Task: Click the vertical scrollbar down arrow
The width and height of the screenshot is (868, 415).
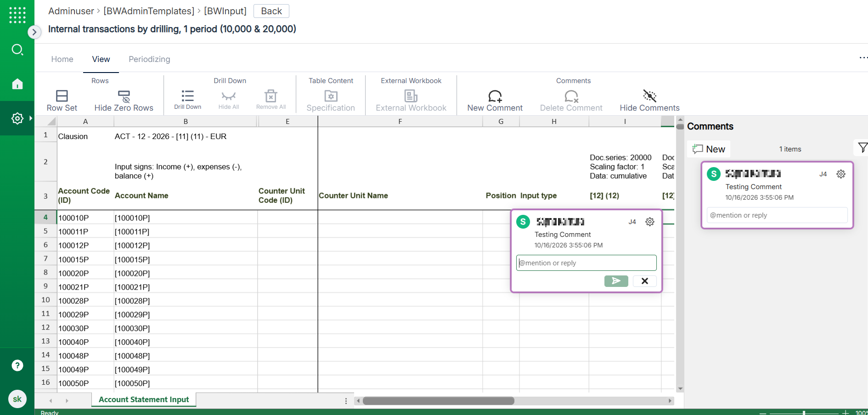Action: pos(680,389)
